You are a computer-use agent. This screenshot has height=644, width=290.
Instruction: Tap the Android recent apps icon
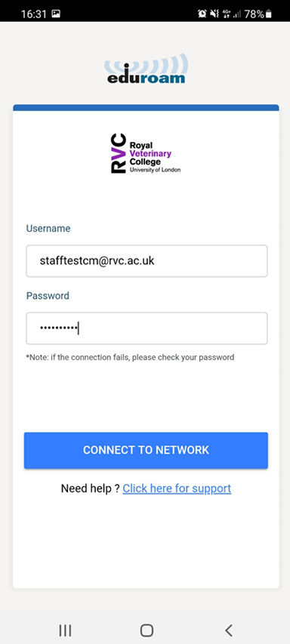(65, 630)
